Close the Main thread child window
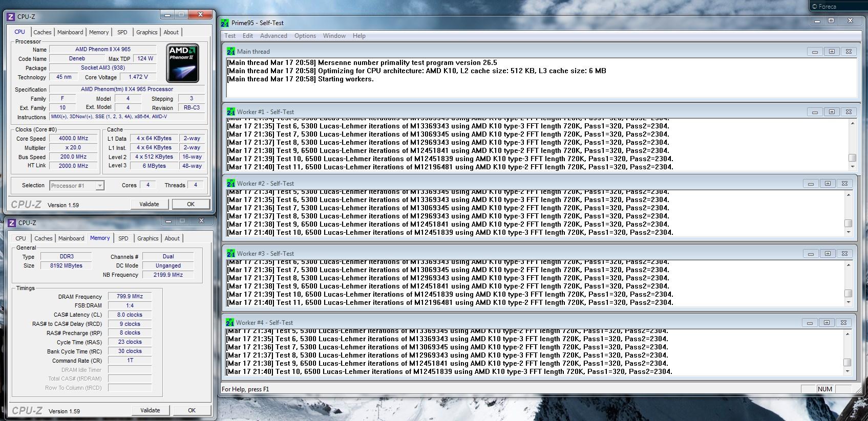 849,52
